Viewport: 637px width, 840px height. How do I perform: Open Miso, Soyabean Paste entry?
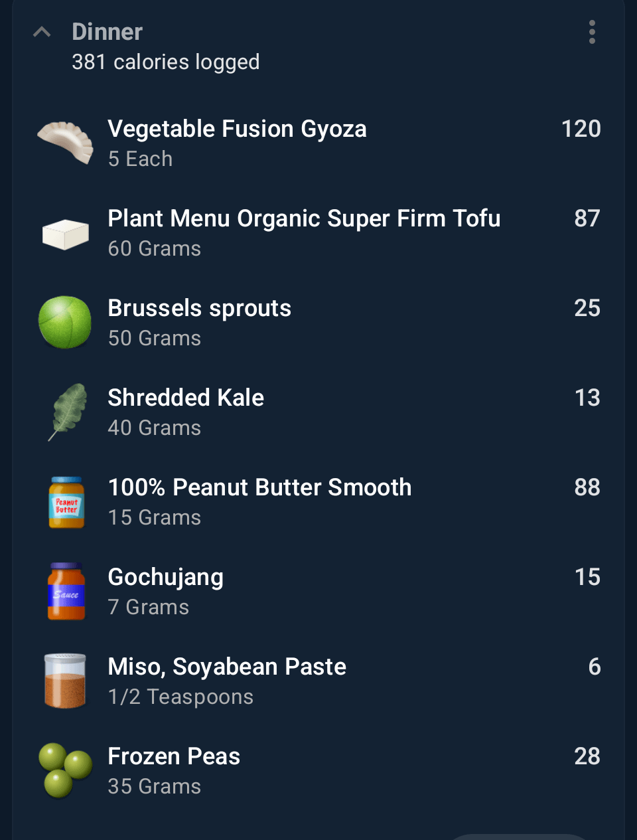(227, 667)
